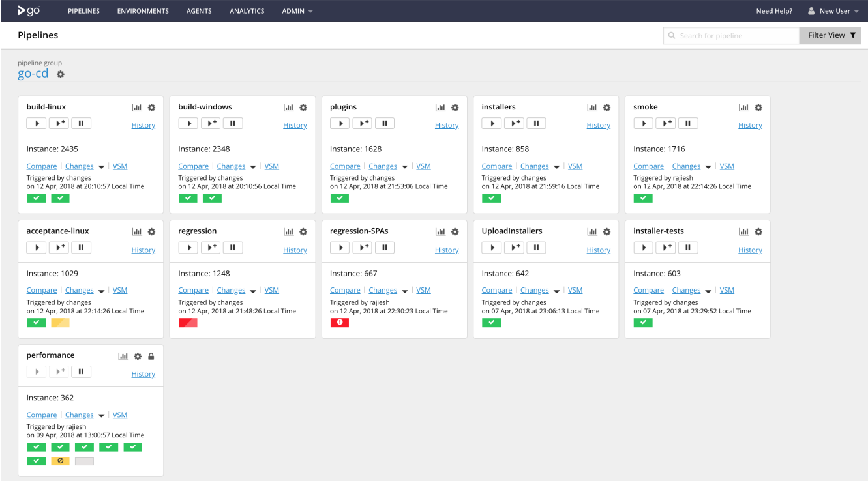
Task: Go to the PIPELINES tab
Action: click(83, 11)
